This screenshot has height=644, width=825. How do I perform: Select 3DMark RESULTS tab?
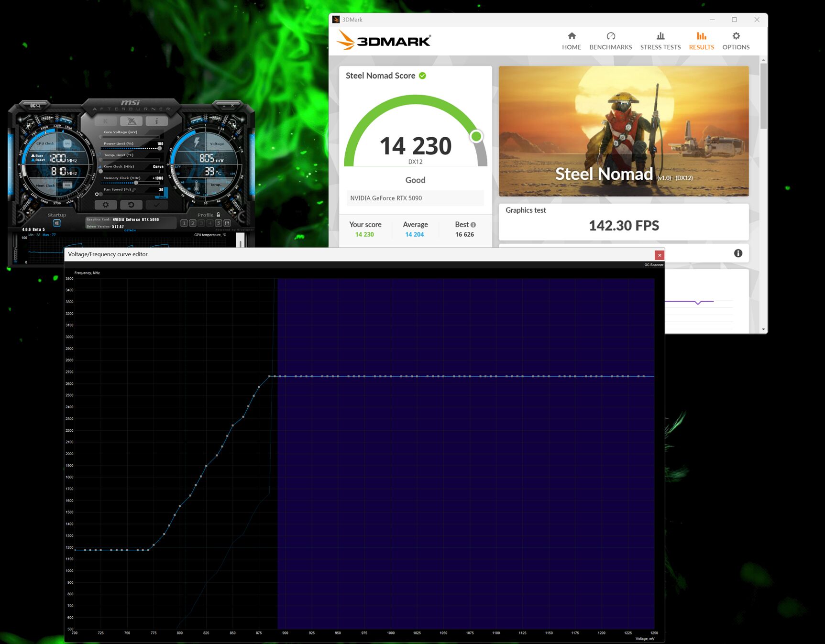702,41
